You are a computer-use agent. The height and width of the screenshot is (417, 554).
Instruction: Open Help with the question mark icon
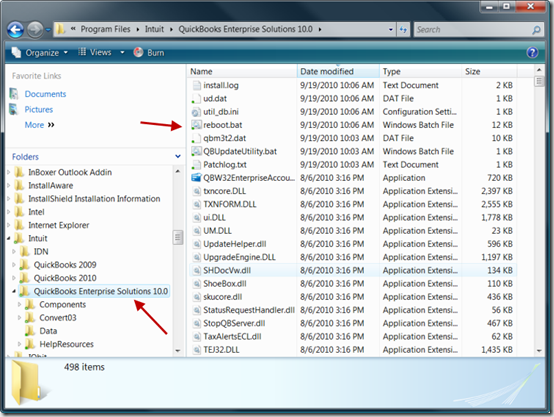532,53
